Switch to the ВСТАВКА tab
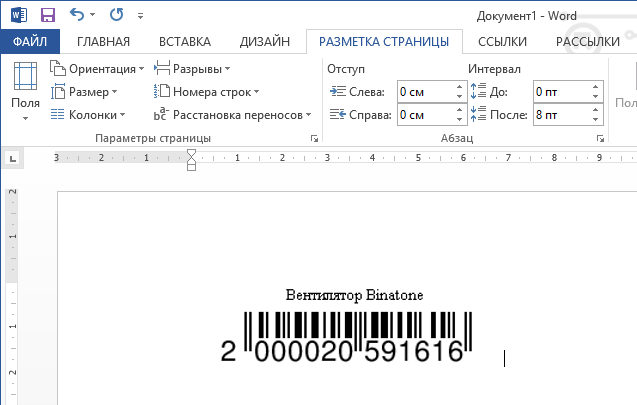Viewport: 637px width, 405px height. click(185, 41)
